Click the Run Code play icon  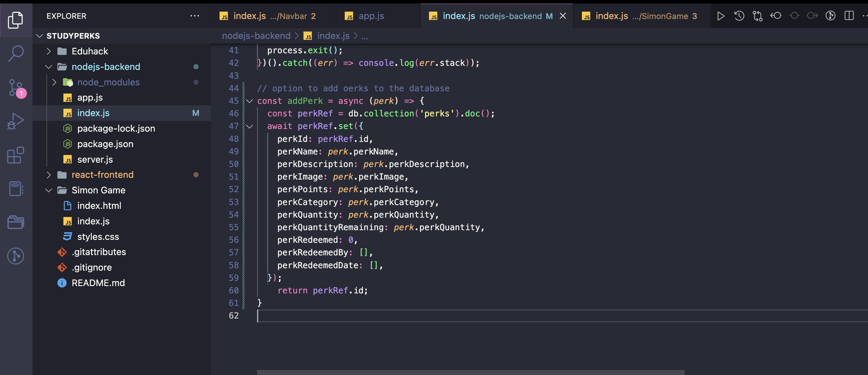(x=720, y=16)
